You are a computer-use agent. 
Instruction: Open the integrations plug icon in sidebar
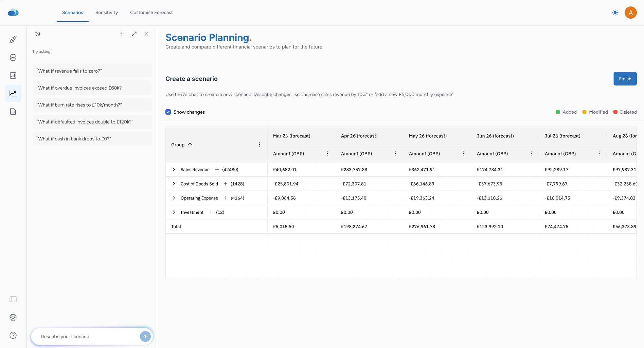[13, 40]
